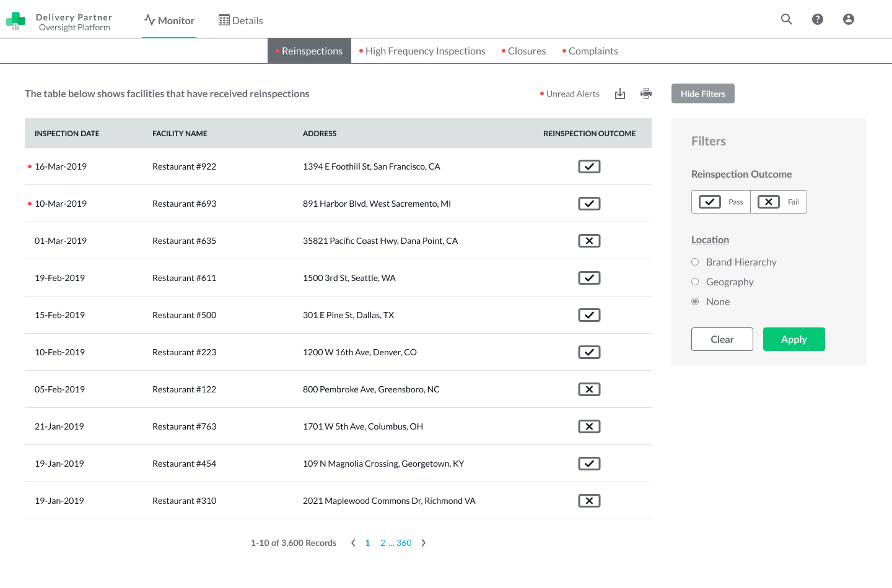892x588 pixels.
Task: Click the Hide Filters button
Action: tap(702, 93)
